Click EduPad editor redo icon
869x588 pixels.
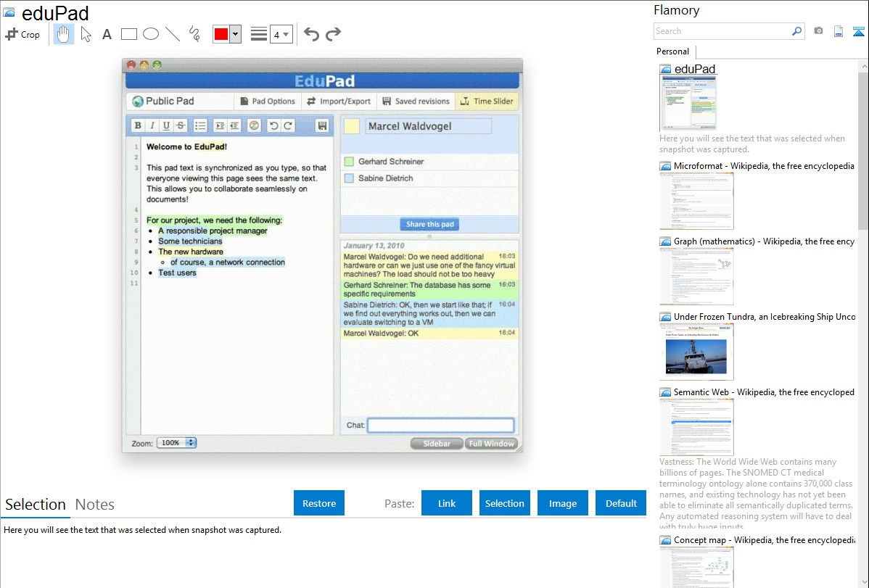pos(288,126)
